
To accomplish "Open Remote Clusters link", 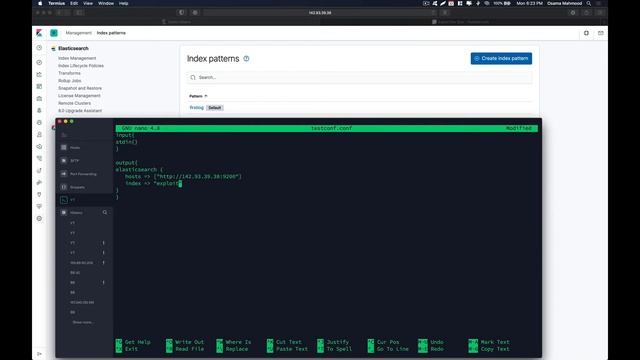I will (x=74, y=103).
